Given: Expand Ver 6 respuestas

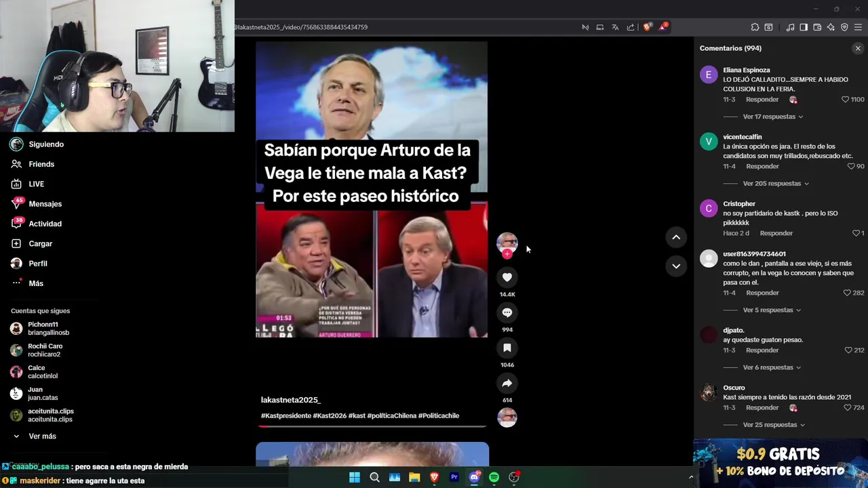Looking at the screenshot, I should click(772, 367).
